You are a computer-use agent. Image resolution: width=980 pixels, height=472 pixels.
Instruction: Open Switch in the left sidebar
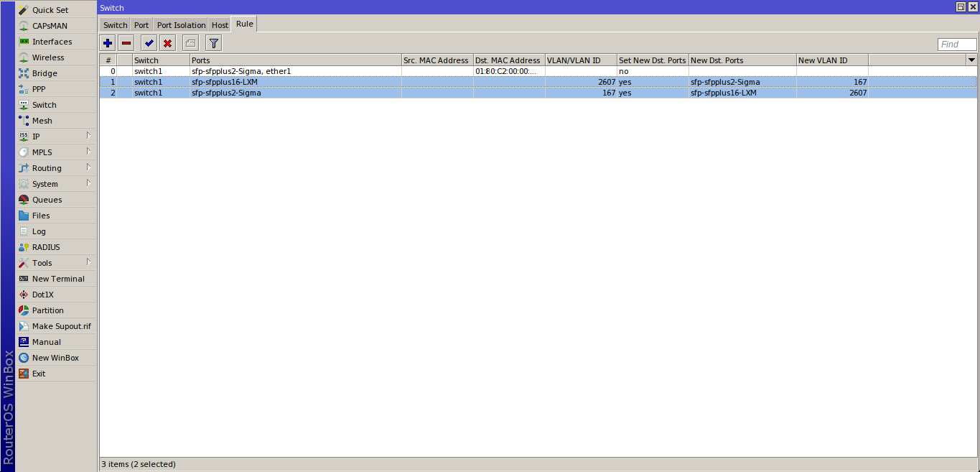pos(44,105)
